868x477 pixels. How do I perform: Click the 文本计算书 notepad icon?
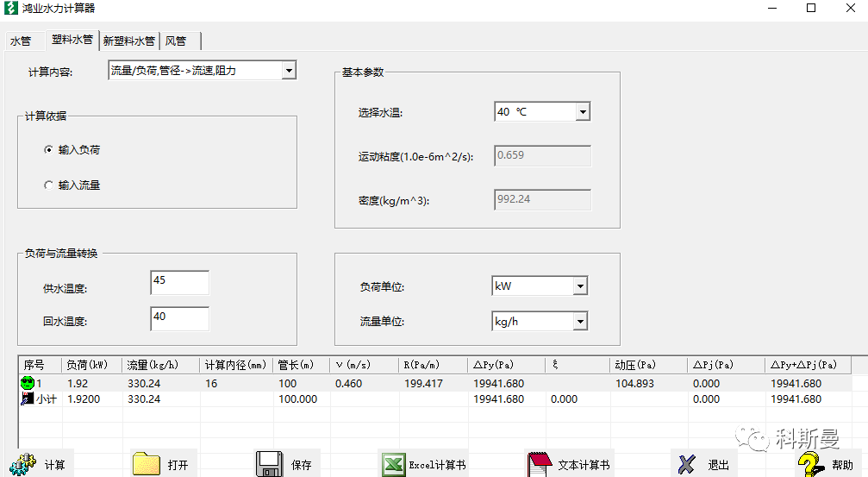(x=539, y=464)
